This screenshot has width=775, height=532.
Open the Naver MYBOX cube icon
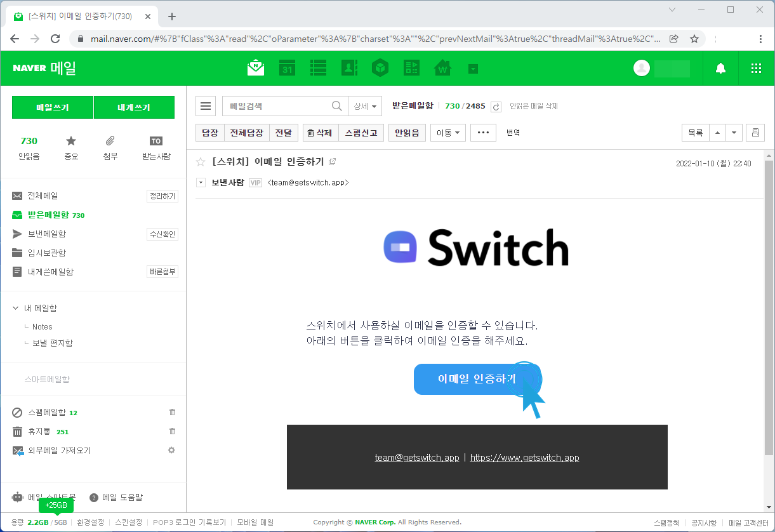coord(380,67)
